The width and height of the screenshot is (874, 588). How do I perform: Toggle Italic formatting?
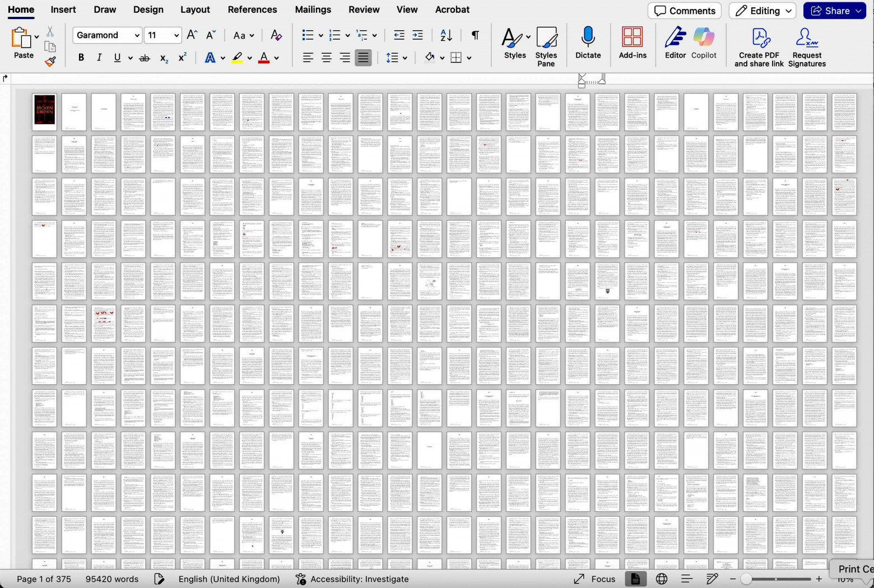click(99, 58)
